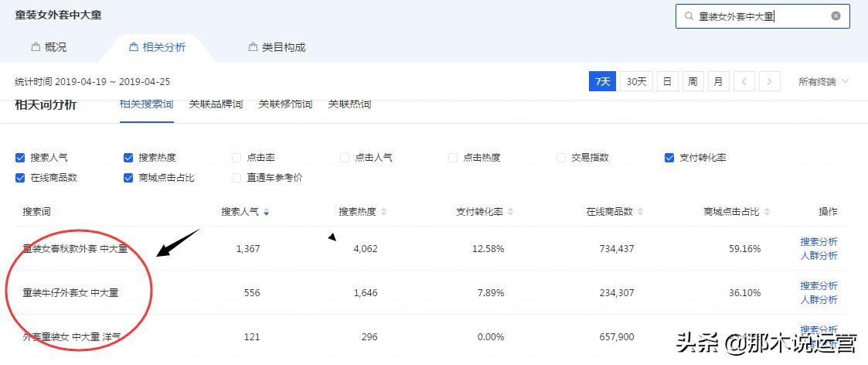The width and height of the screenshot is (868, 365).
Task: Go to next period arrow
Action: coord(770,81)
